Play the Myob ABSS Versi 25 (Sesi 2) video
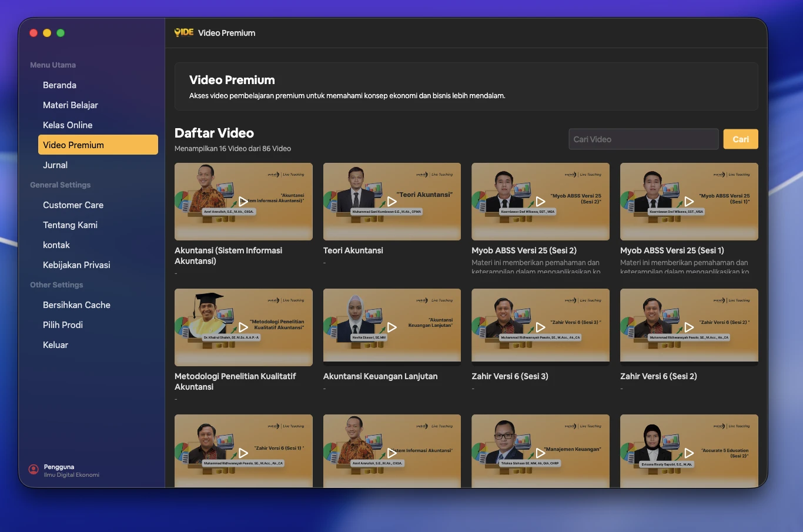Viewport: 803px width, 532px height. point(540,202)
